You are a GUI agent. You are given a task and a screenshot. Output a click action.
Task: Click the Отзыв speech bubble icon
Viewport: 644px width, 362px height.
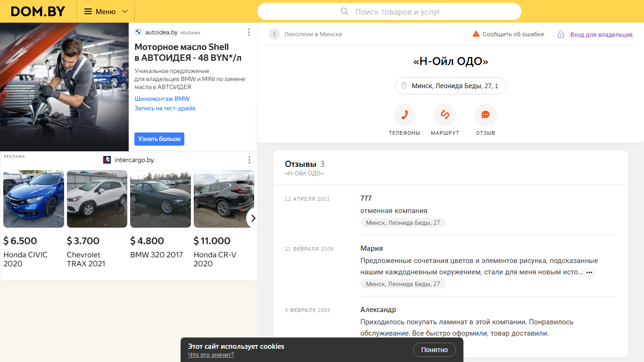486,115
